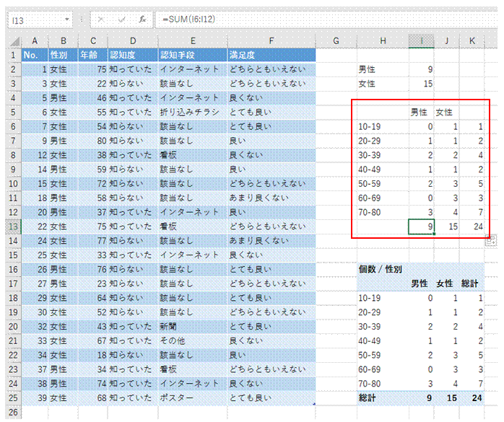Image resolution: width=504 pixels, height=422 pixels.
Task: Click age value 80 in row 7
Action: (x=102, y=141)
